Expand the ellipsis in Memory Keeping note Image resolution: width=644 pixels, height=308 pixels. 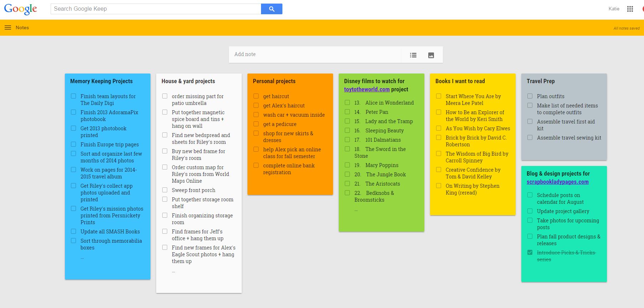coord(82,258)
